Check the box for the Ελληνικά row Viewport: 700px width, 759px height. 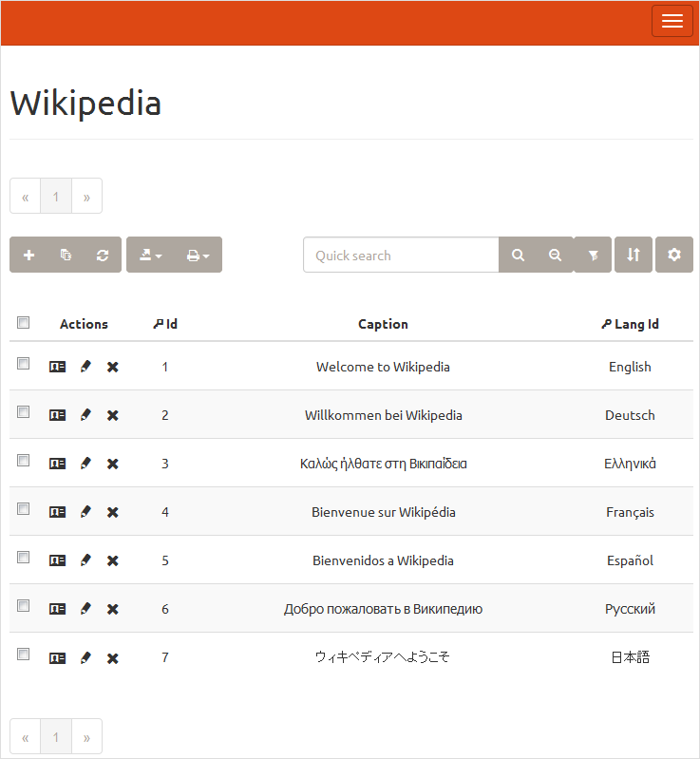(x=23, y=460)
